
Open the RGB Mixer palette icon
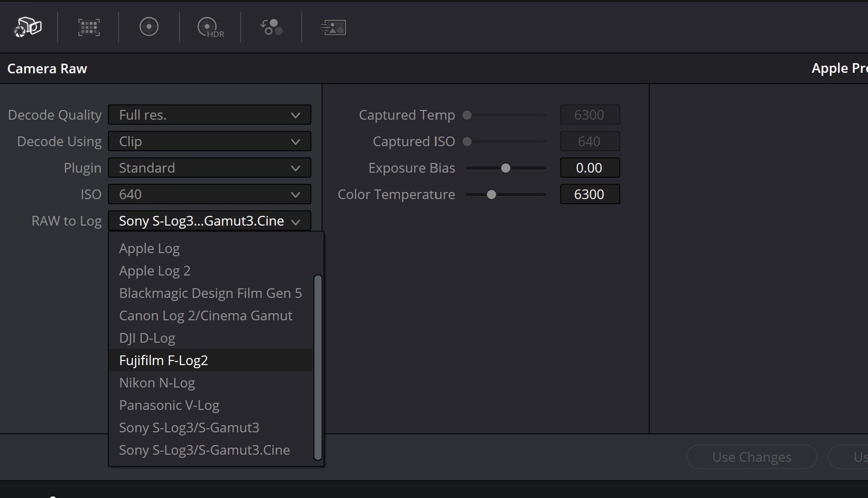coord(271,27)
